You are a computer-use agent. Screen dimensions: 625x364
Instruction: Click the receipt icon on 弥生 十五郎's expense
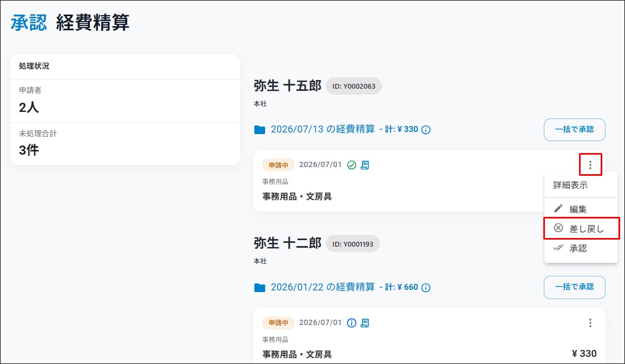[x=365, y=165]
